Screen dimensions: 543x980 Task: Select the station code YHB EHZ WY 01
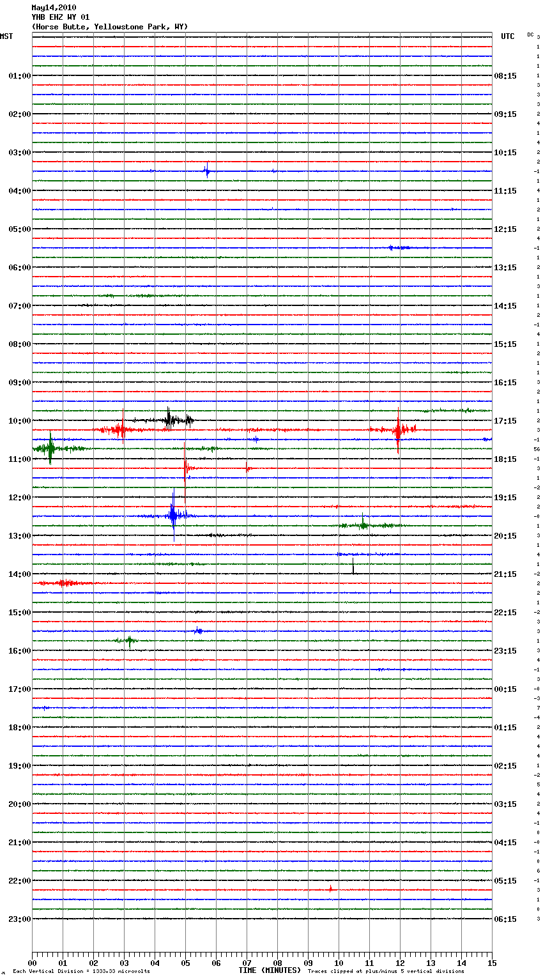61,17
